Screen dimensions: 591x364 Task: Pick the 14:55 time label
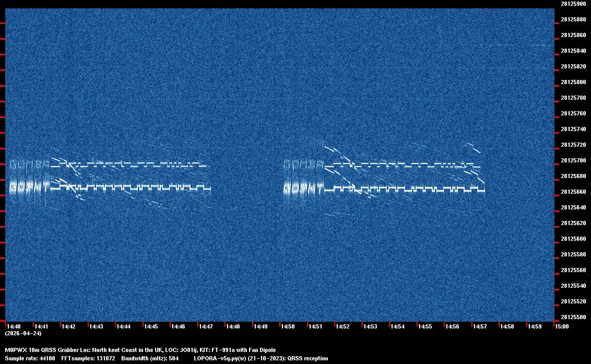coord(425,326)
